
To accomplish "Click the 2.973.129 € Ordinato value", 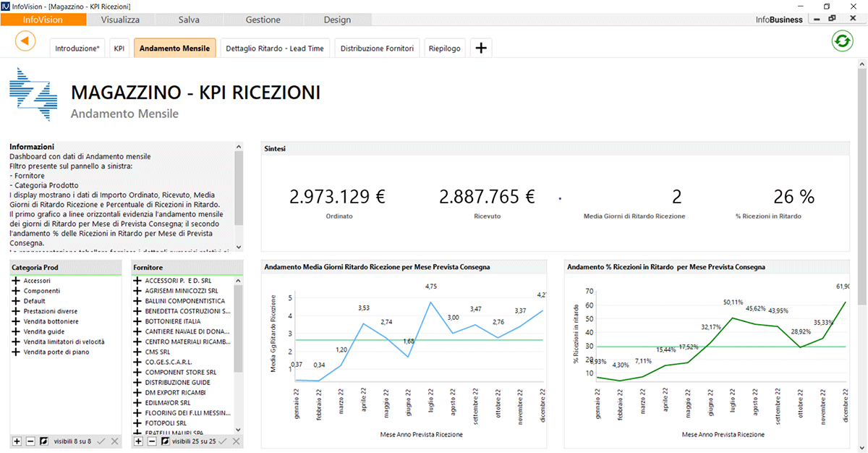I will 337,196.
